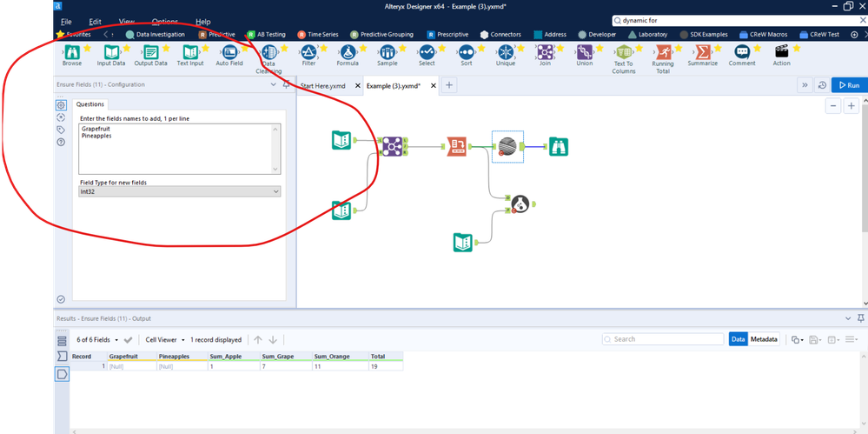Select the Sample tool
Viewport: 868px width, 434px height.
click(388, 53)
